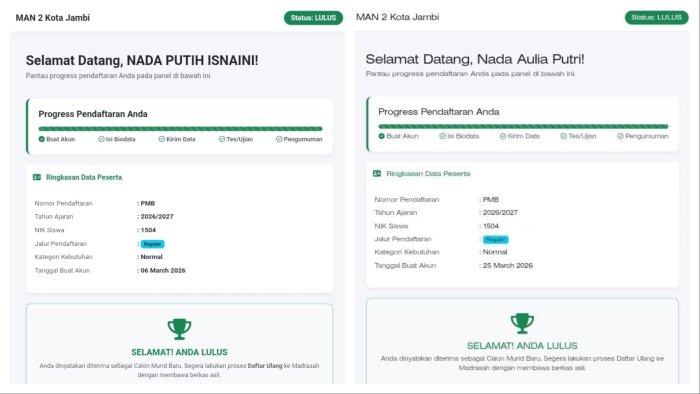Click left 'Pantau progress pendaftaran' subtitle
Image resolution: width=700 pixels, height=394 pixels.
tap(119, 76)
